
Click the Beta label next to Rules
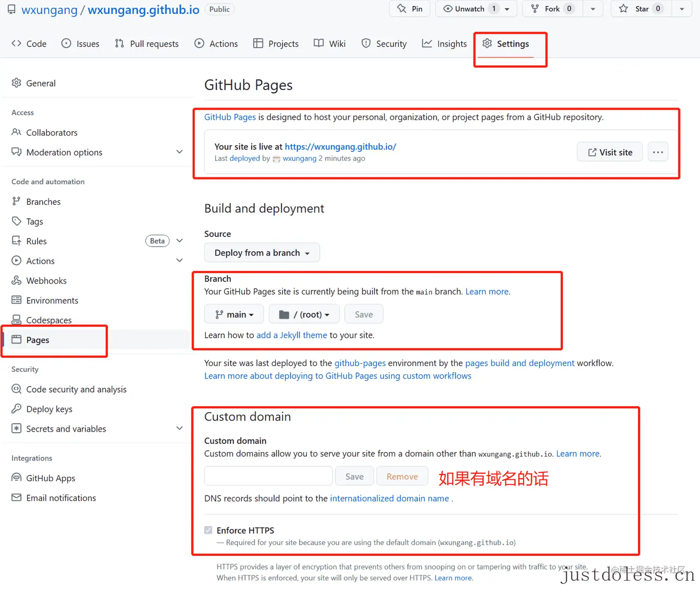click(x=157, y=241)
